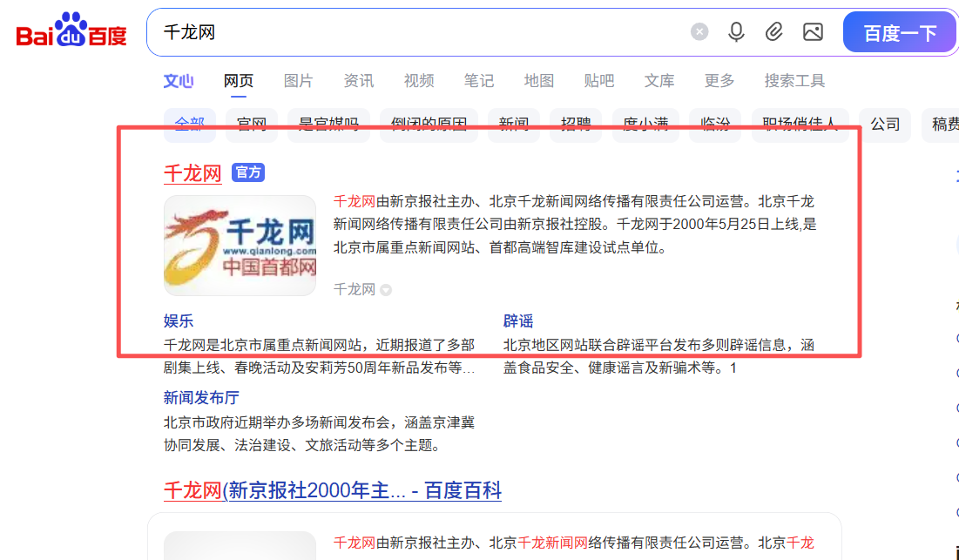Viewport: 959px width, 560px height.
Task: Click the 官方 official badge next to 千龙网
Action: tap(248, 172)
